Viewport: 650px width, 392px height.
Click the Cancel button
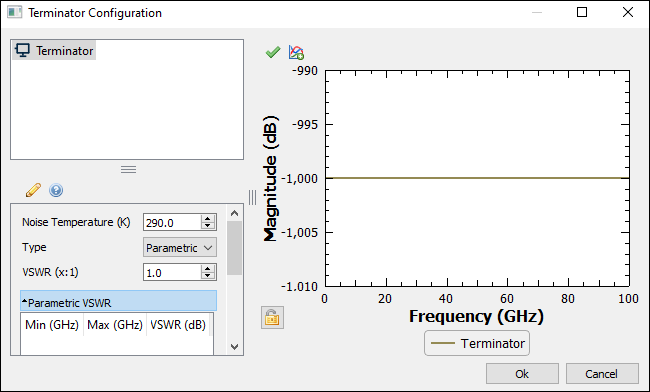(602, 374)
